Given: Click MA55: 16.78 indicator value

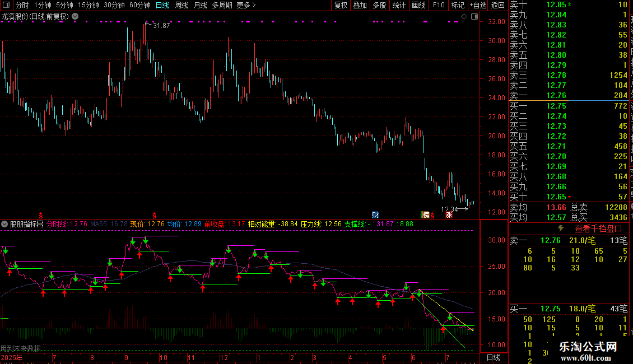Looking at the screenshot, I should [x=109, y=224].
